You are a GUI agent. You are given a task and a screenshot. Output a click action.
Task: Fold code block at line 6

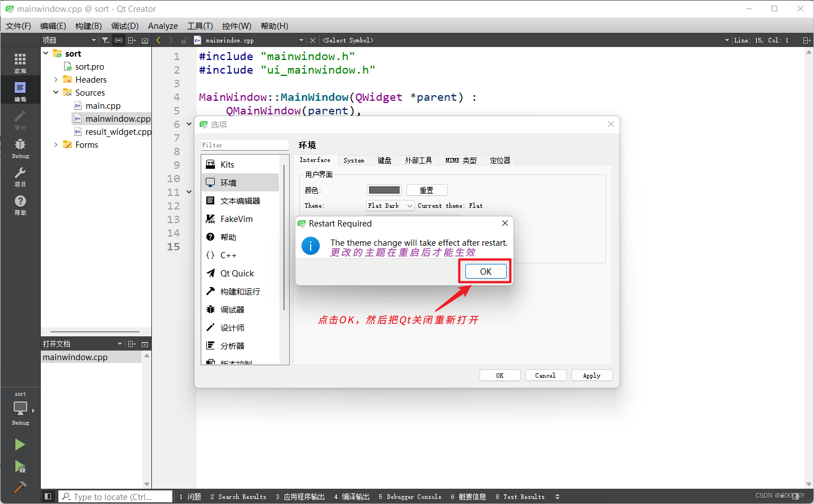189,124
